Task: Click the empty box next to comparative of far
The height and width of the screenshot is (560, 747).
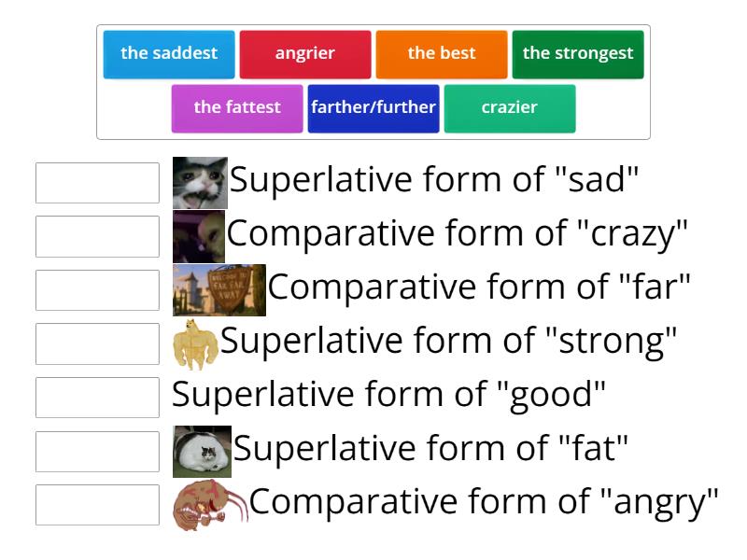Action: click(x=98, y=290)
